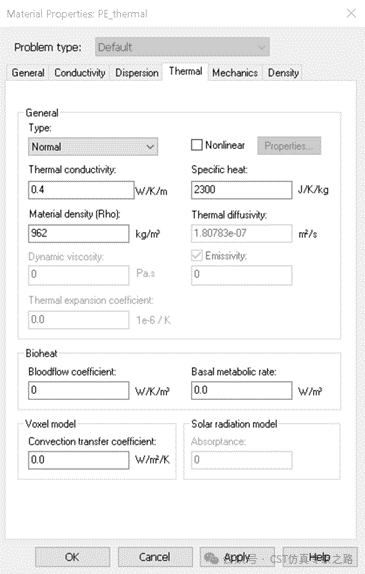Enable the Nonlinear checkbox
Screen dimensions: 365x574
click(197, 145)
